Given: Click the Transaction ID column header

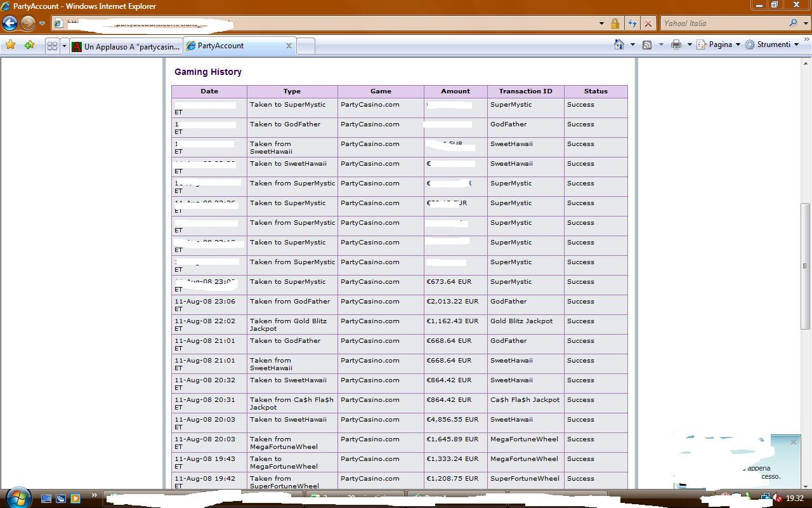Looking at the screenshot, I should coord(526,91).
